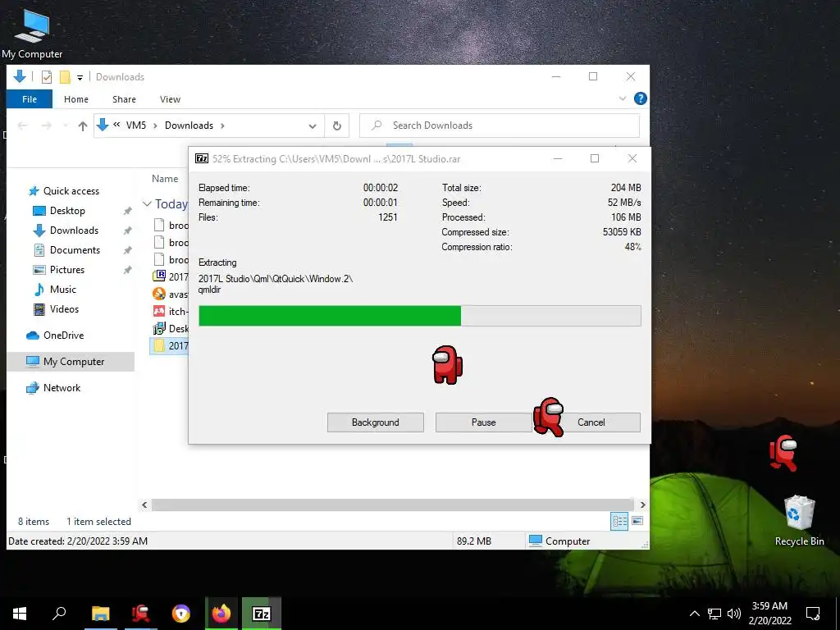This screenshot has height=630, width=840.
Task: Pause the extraction
Action: point(484,422)
